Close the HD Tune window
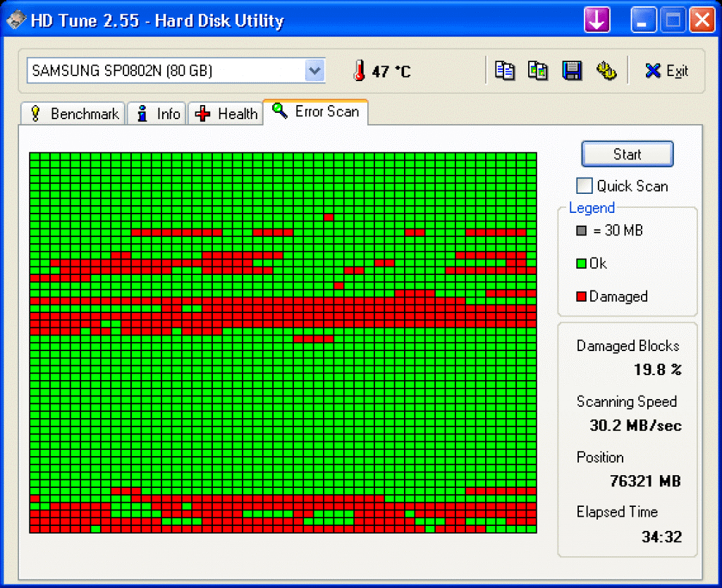This screenshot has width=722, height=588. 702,20
